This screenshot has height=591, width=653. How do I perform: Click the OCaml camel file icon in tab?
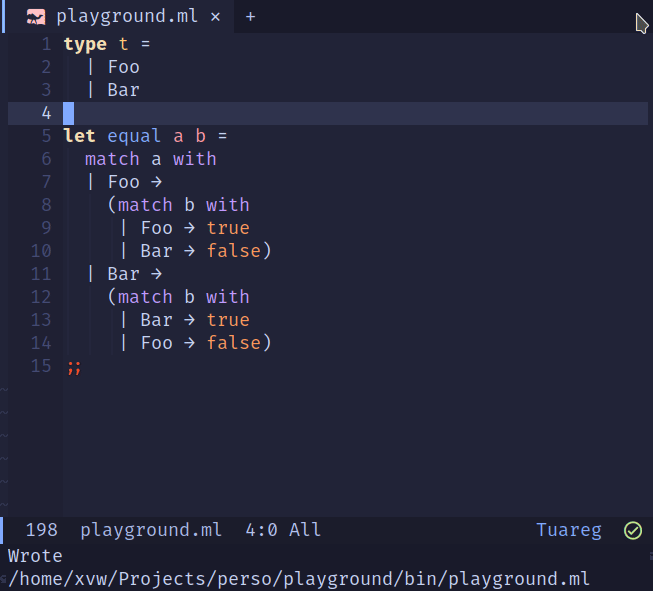point(36,17)
